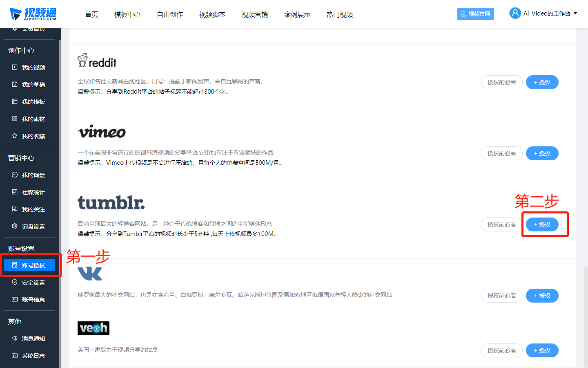Open 我的视频 in sidebar
This screenshot has height=368, width=588.
pyautogui.click(x=29, y=67)
